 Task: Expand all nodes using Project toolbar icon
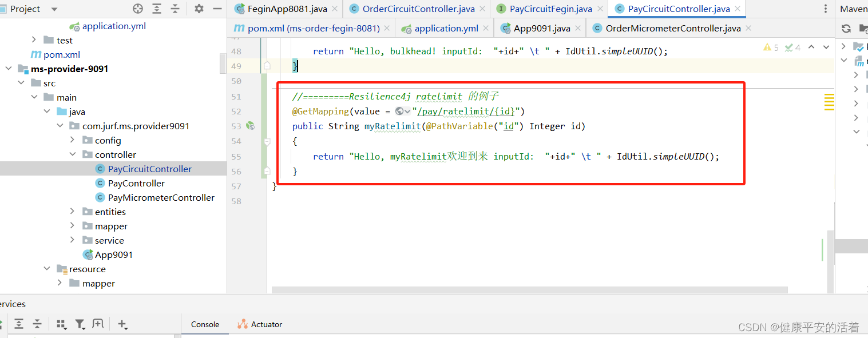click(156, 9)
